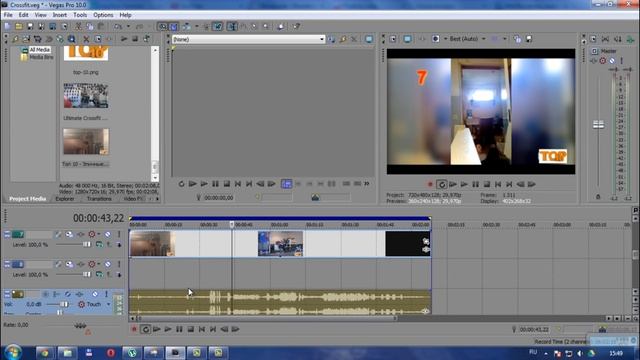Select Media Bins folder in the tree
Image resolution: width=640 pixels, height=360 pixels.
(x=41, y=57)
